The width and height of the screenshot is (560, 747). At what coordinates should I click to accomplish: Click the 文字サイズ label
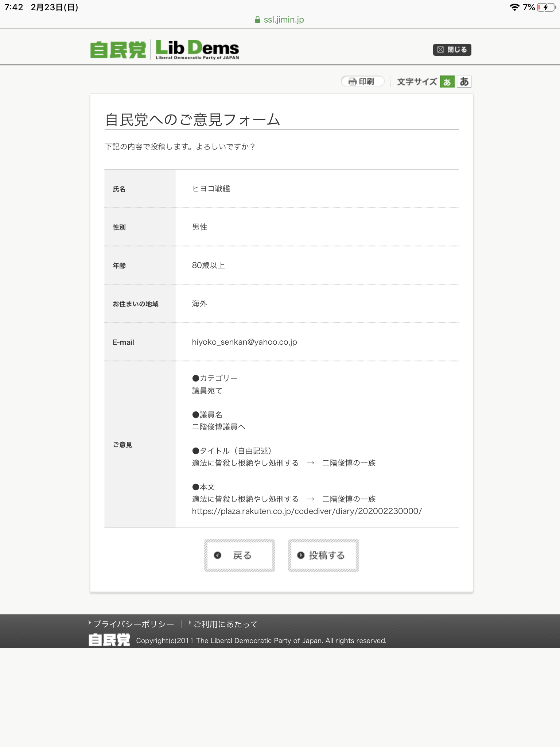click(x=417, y=82)
